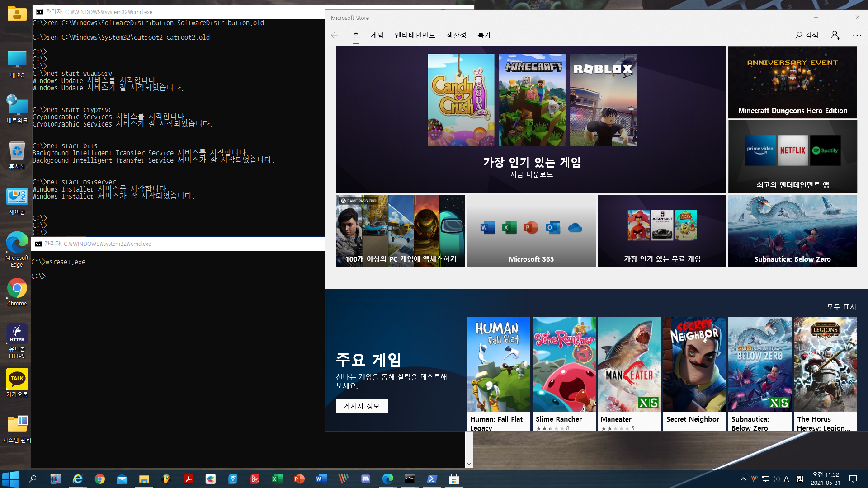Switch to the 게임 tab

pyautogui.click(x=377, y=35)
